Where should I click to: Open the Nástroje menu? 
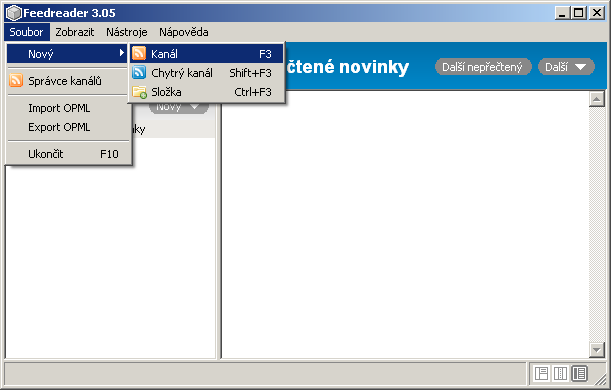(127, 32)
